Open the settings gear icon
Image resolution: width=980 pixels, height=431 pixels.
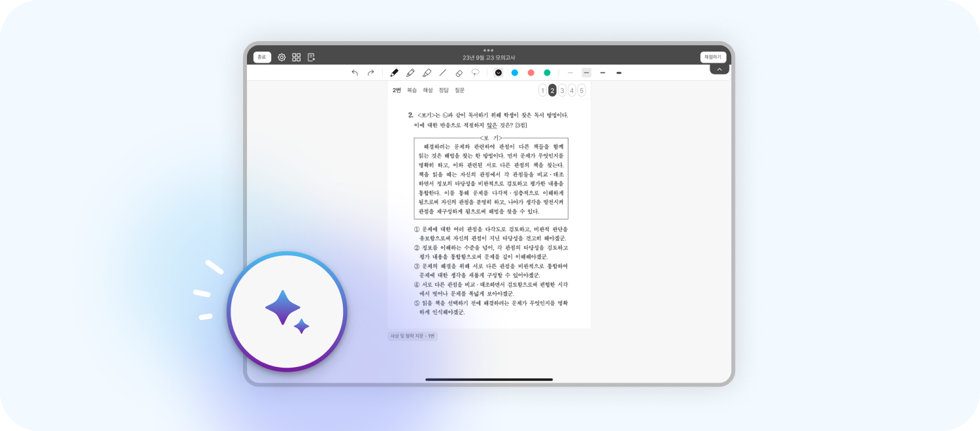[x=282, y=57]
